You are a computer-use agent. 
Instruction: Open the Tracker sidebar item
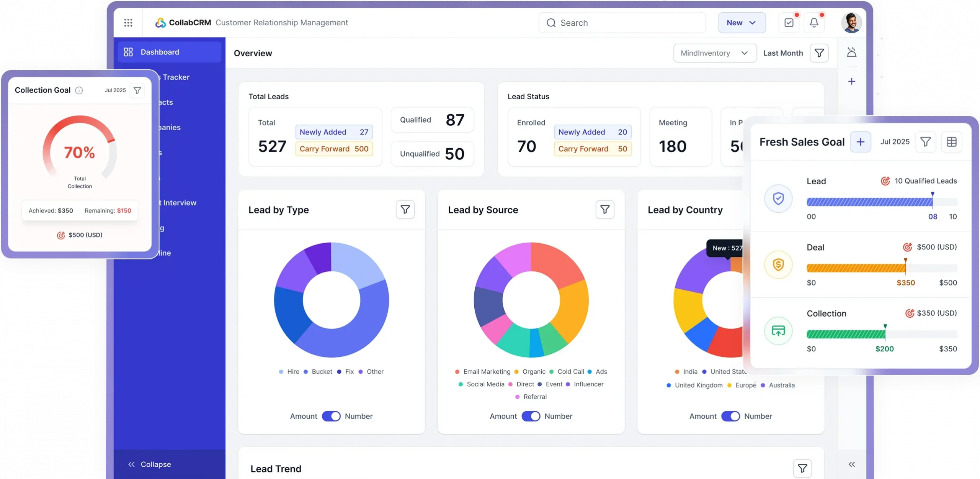pyautogui.click(x=176, y=77)
